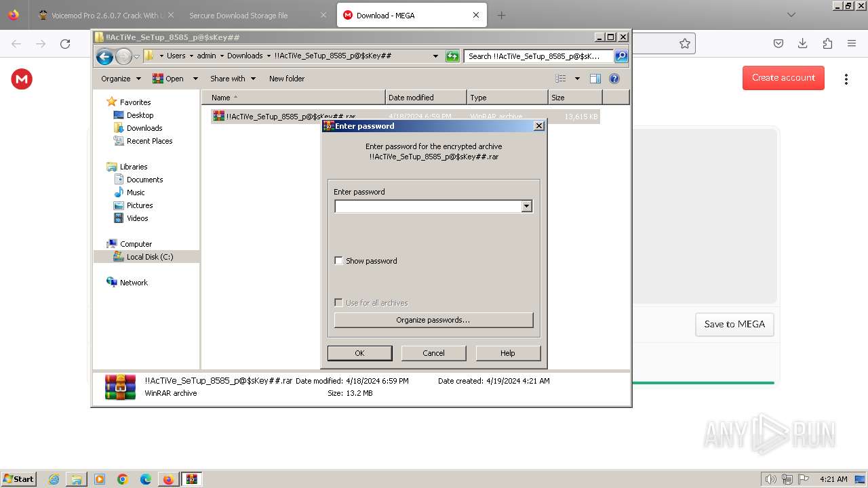Open media player taskbar icon
868x488 pixels.
pos(100,479)
